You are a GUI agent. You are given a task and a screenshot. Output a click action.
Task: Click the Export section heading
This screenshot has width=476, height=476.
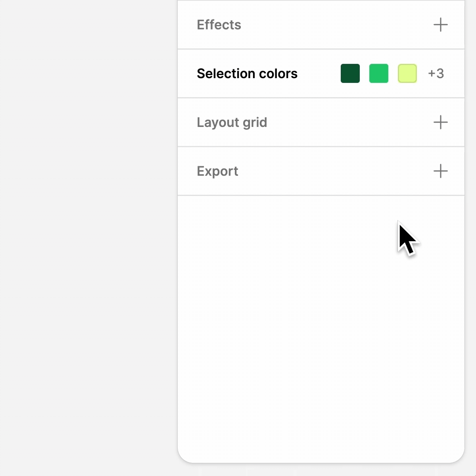point(217,171)
